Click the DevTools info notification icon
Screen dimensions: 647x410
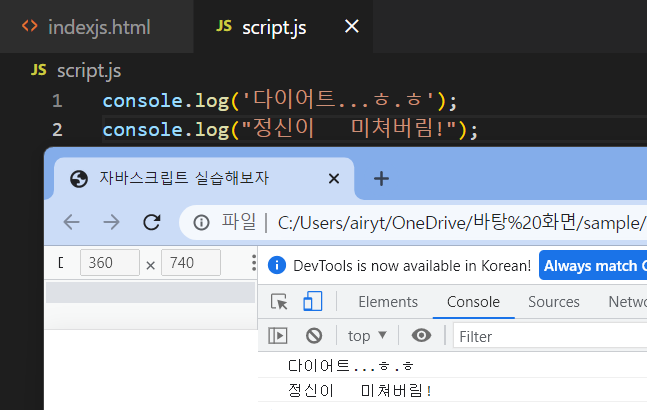coord(277,265)
